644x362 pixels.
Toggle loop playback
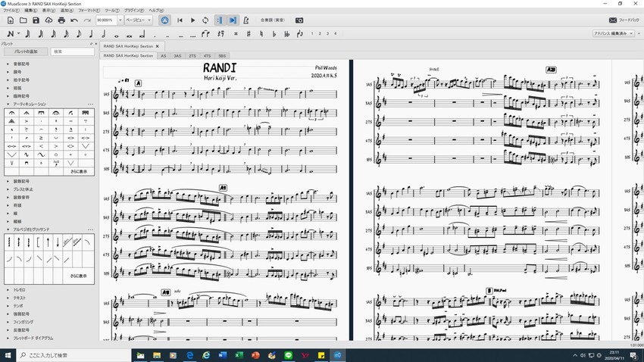(x=205, y=20)
